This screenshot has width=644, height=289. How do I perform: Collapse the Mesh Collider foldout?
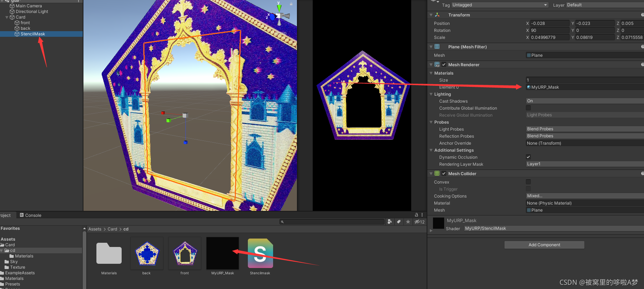[x=431, y=174]
